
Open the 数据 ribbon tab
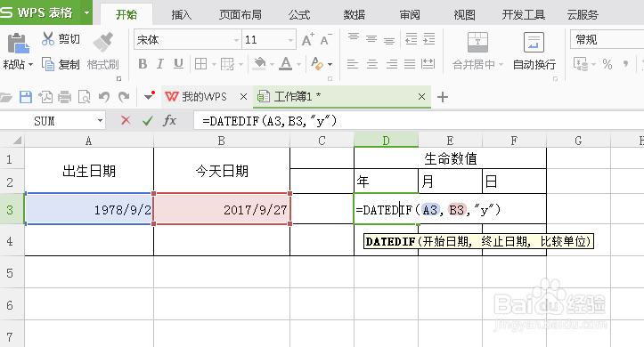pyautogui.click(x=355, y=15)
